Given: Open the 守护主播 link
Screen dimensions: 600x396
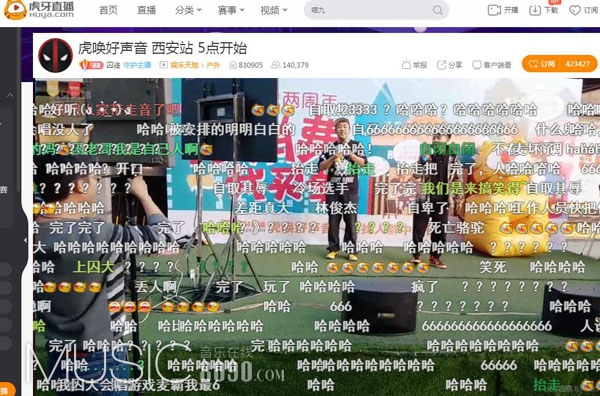Looking at the screenshot, I should 137,65.
